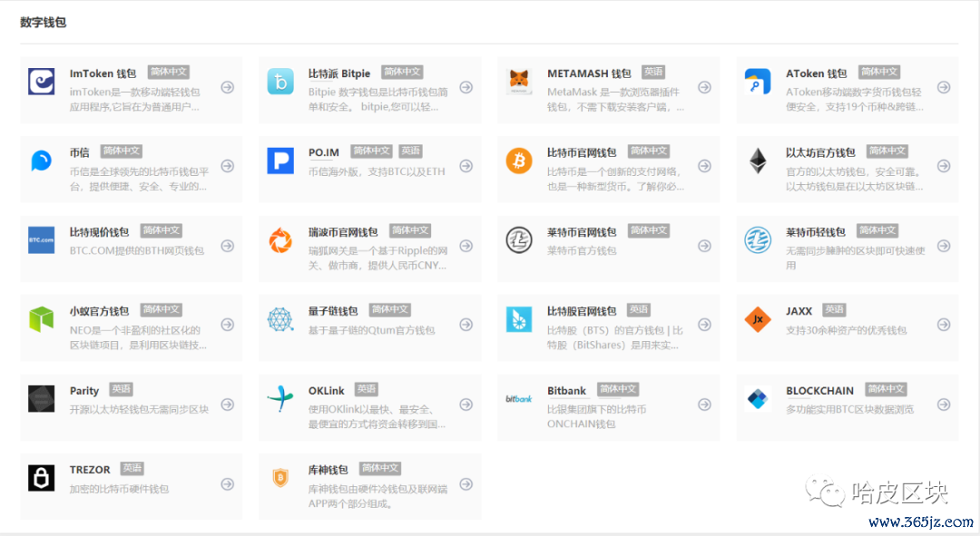
Task: Click the 币信 card title
Action: pos(79,152)
